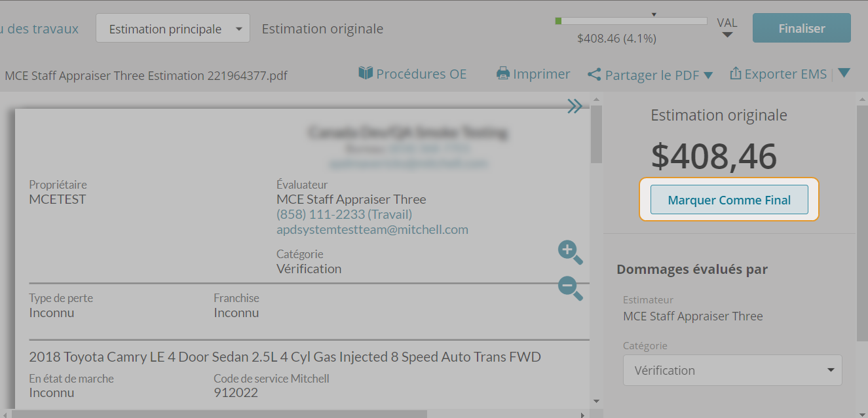The width and height of the screenshot is (868, 418).
Task: Zoom out with the minus magnifier icon
Action: tap(570, 288)
